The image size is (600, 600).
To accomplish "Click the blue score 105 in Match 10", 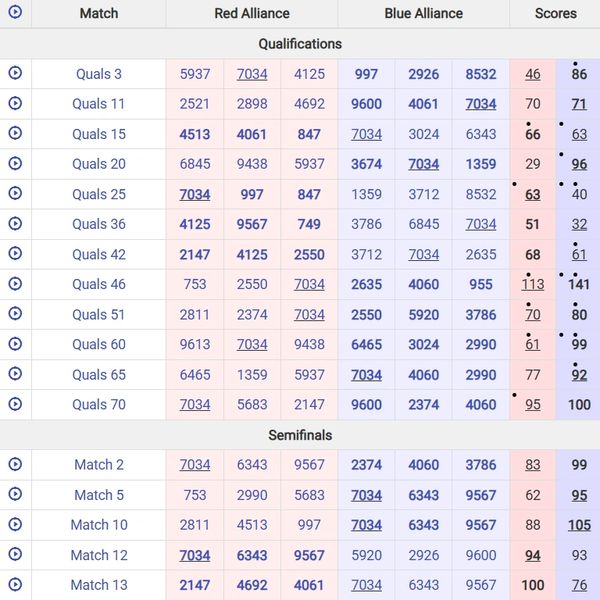I will pyautogui.click(x=579, y=524).
